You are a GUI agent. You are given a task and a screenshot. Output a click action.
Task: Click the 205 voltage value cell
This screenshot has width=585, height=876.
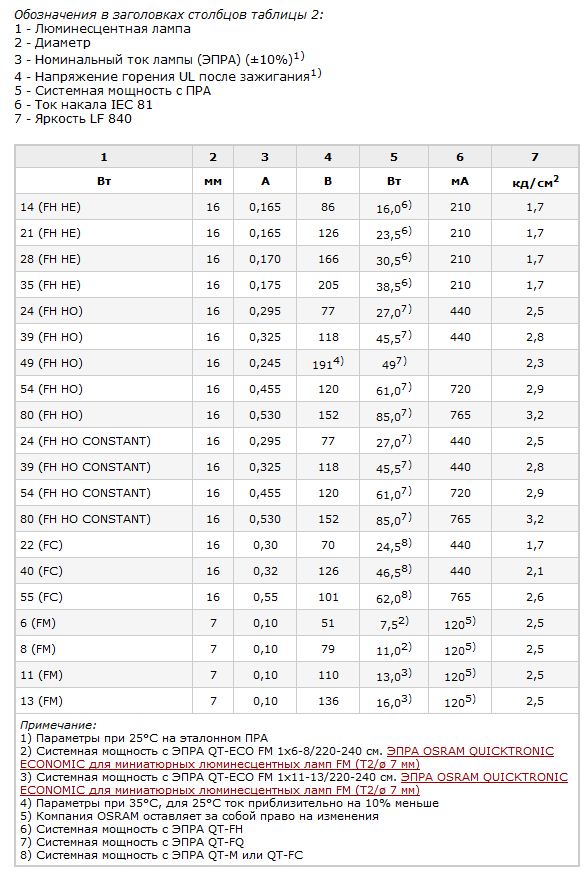coord(328,285)
